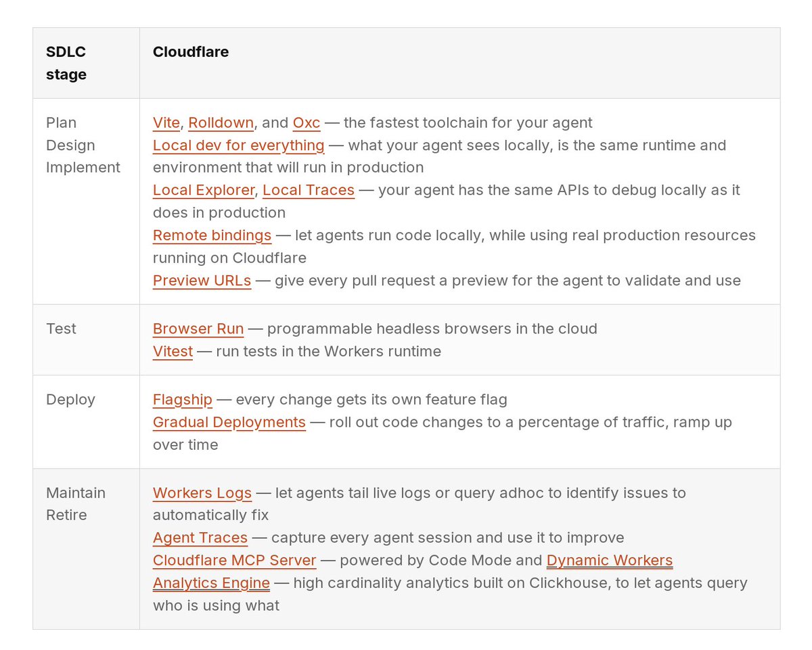Screen dimensions: 812x650
Task: Click the 'Plan' stage text
Action: pyautogui.click(x=62, y=122)
